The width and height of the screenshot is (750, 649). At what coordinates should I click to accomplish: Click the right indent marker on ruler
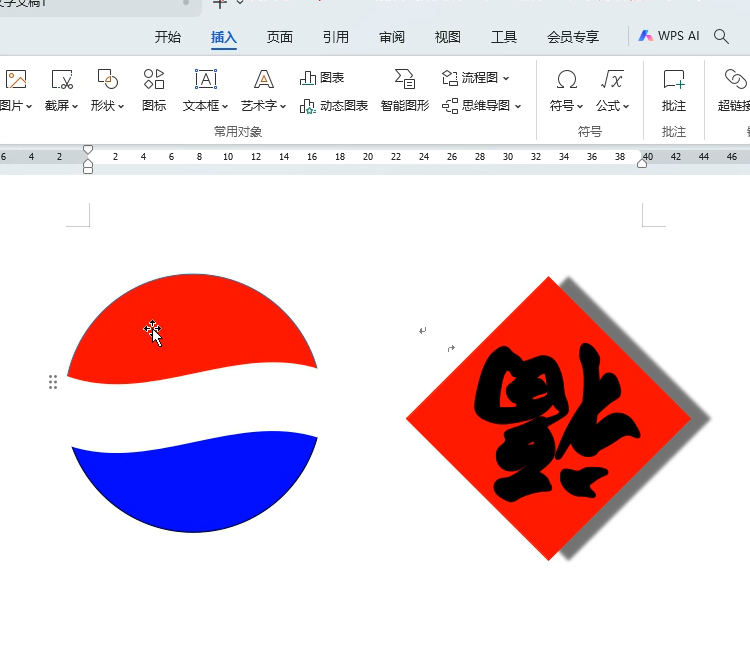642,164
